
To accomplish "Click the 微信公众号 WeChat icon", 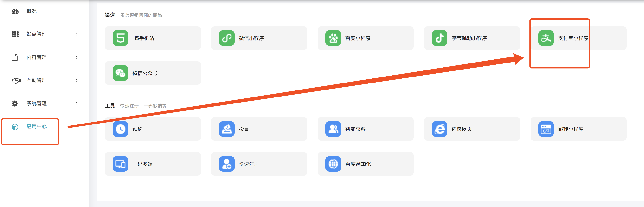I will click(x=120, y=73).
